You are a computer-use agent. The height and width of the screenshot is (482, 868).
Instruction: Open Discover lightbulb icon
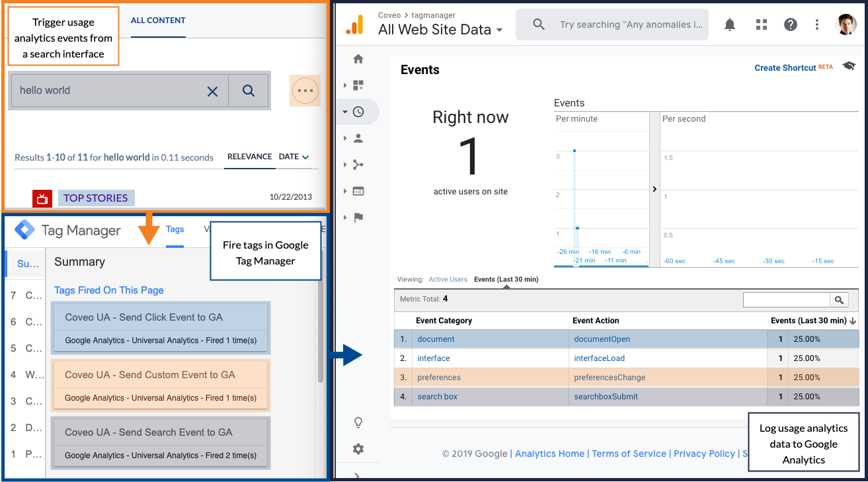click(358, 422)
